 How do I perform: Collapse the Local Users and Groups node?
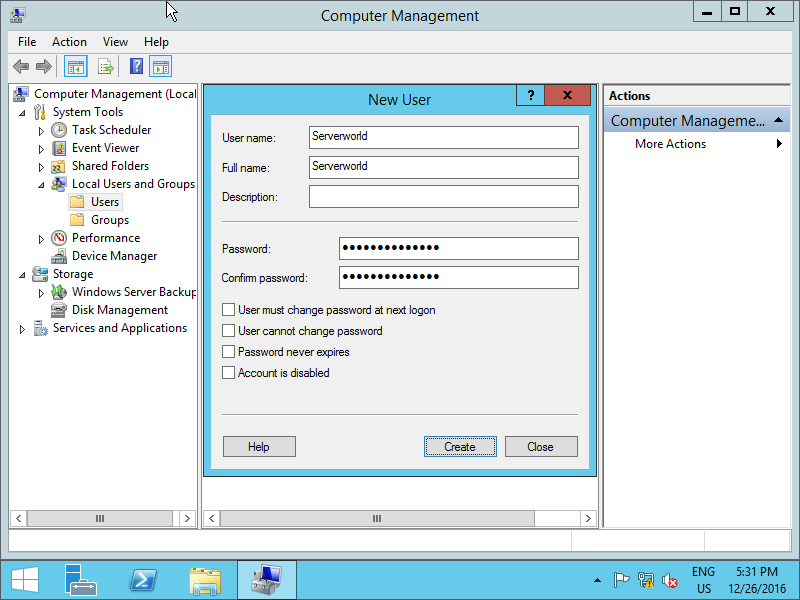(x=41, y=184)
